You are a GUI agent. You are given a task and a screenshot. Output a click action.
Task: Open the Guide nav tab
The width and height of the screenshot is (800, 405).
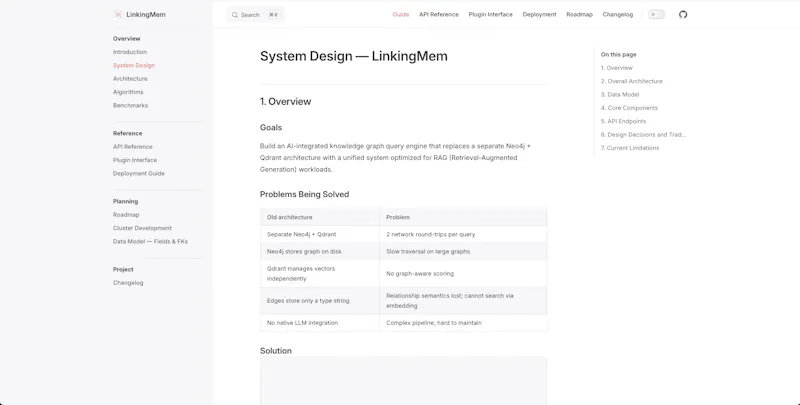point(401,15)
